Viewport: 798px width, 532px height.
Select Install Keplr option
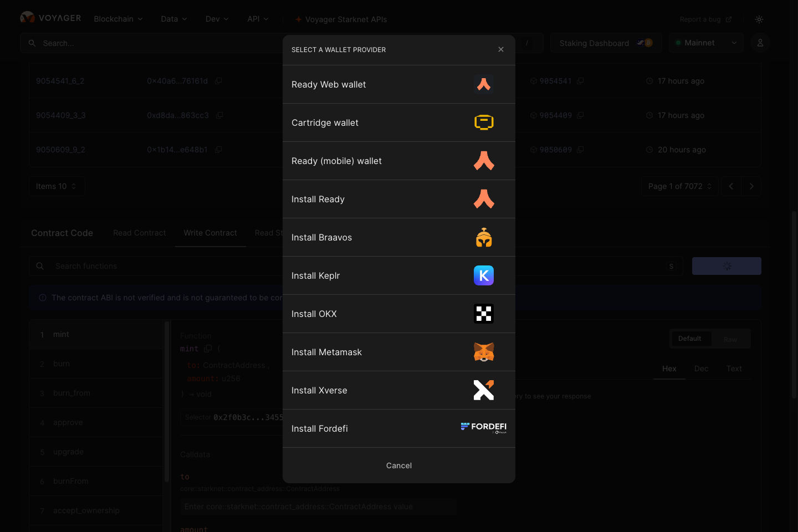click(x=399, y=275)
